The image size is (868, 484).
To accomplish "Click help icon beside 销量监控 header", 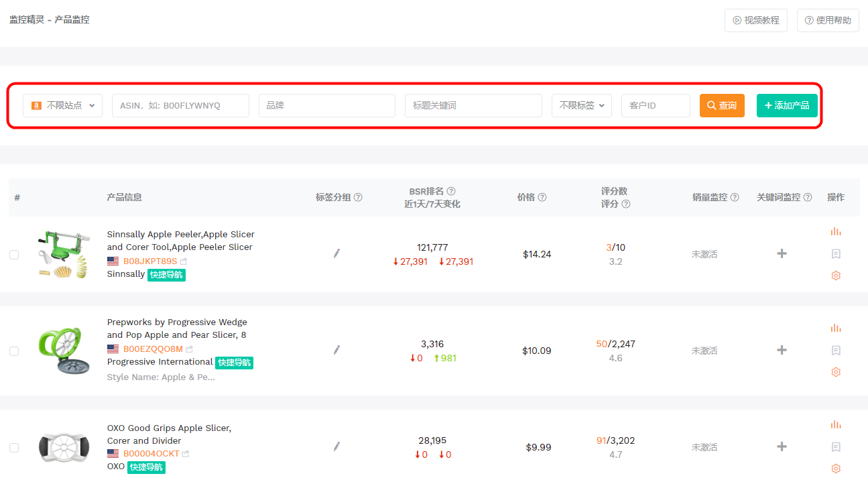I will (735, 197).
